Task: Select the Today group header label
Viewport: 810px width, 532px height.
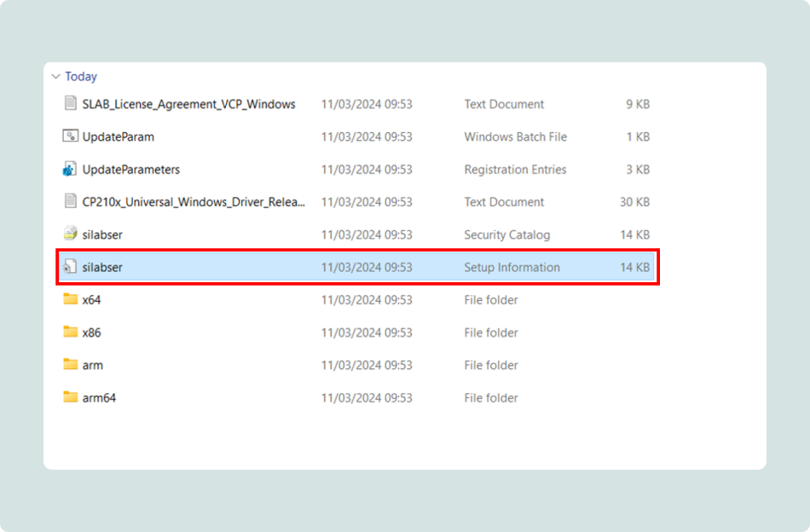Action: (81, 77)
